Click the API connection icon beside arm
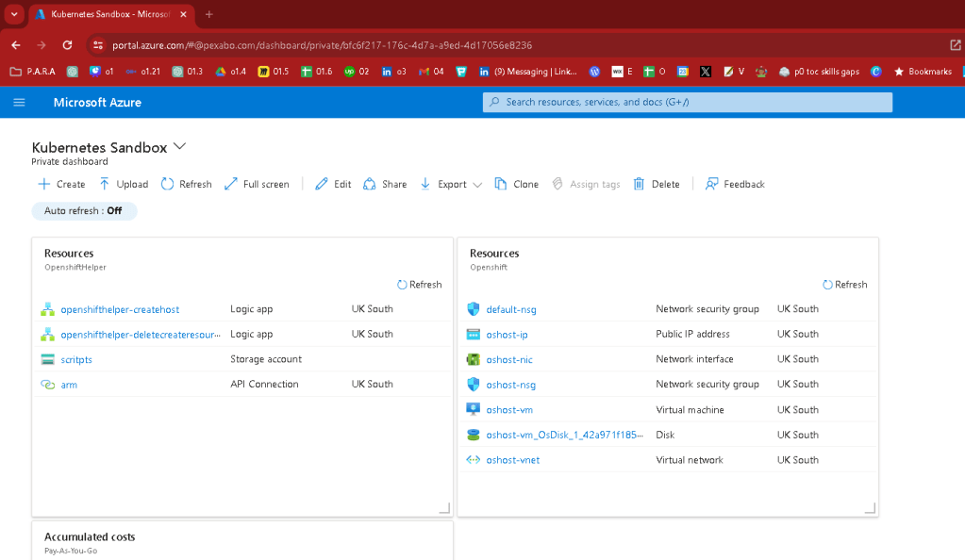 click(47, 385)
